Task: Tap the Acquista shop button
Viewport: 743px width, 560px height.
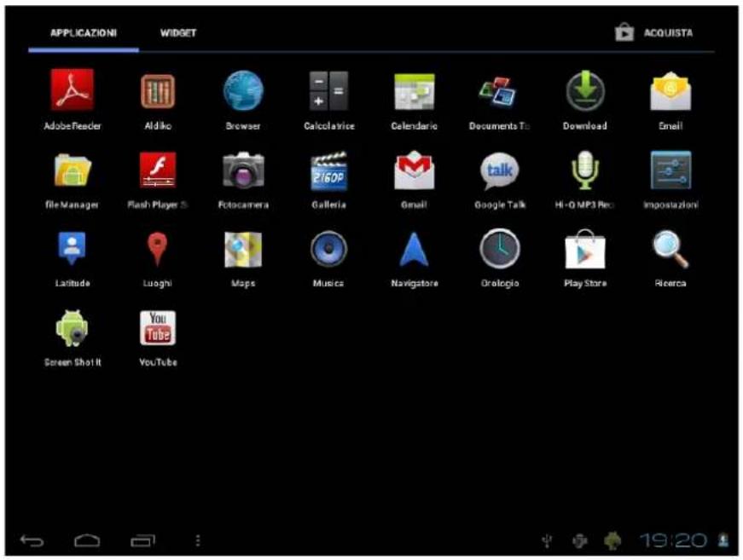Action: [654, 32]
